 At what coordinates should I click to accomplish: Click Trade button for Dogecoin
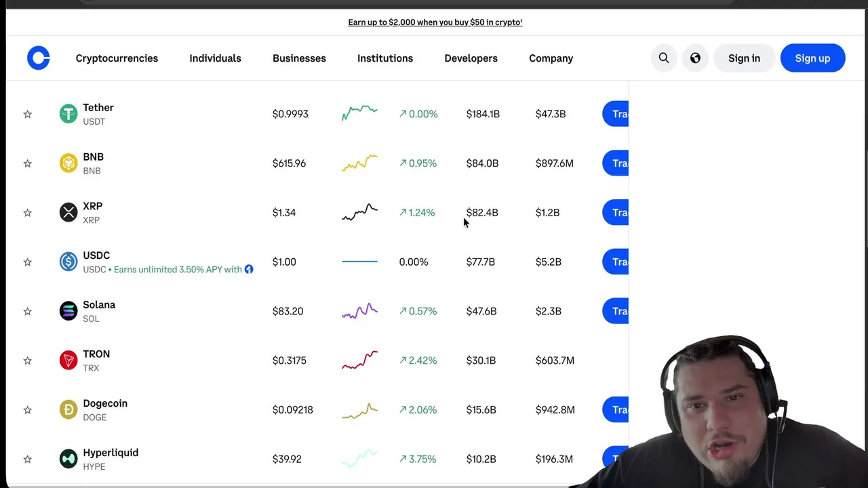coord(616,410)
